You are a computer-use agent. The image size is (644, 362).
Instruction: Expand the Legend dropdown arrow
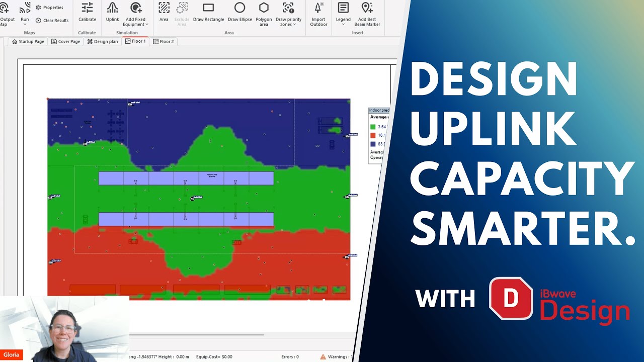[x=343, y=24]
